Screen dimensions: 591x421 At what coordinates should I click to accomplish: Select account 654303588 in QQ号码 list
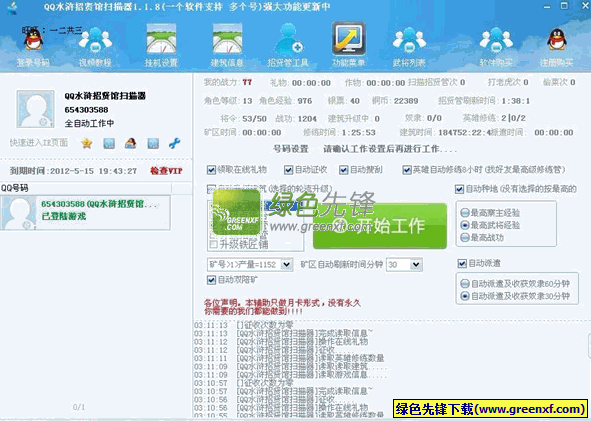85,213
